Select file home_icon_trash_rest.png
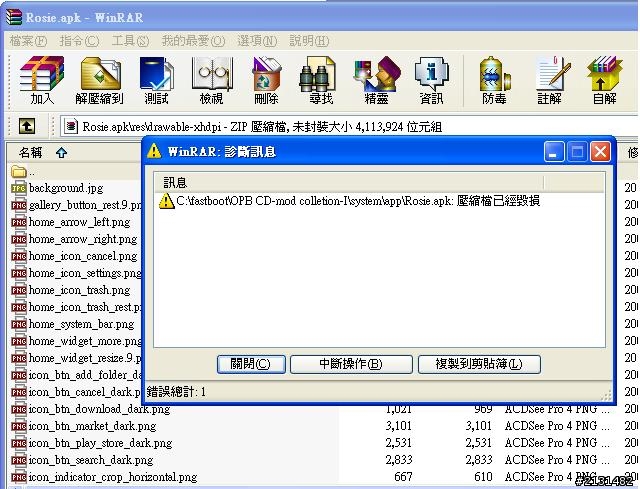Image resolution: width=640 pixels, height=489 pixels. coord(85,307)
